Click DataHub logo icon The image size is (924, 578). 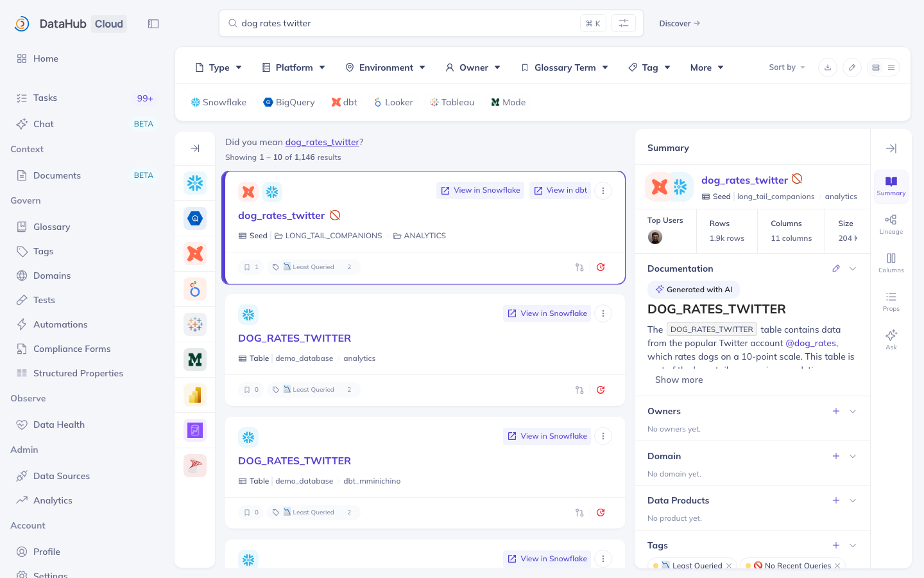click(x=22, y=24)
